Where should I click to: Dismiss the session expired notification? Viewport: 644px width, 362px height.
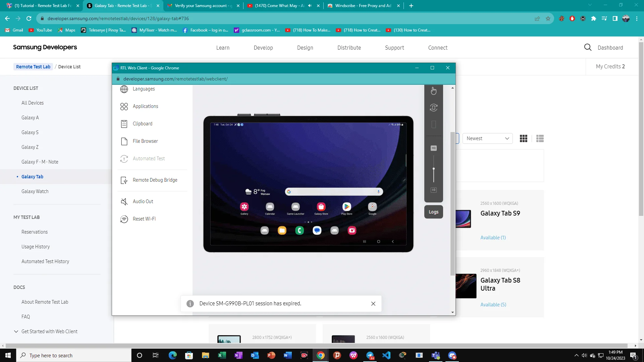(x=373, y=304)
